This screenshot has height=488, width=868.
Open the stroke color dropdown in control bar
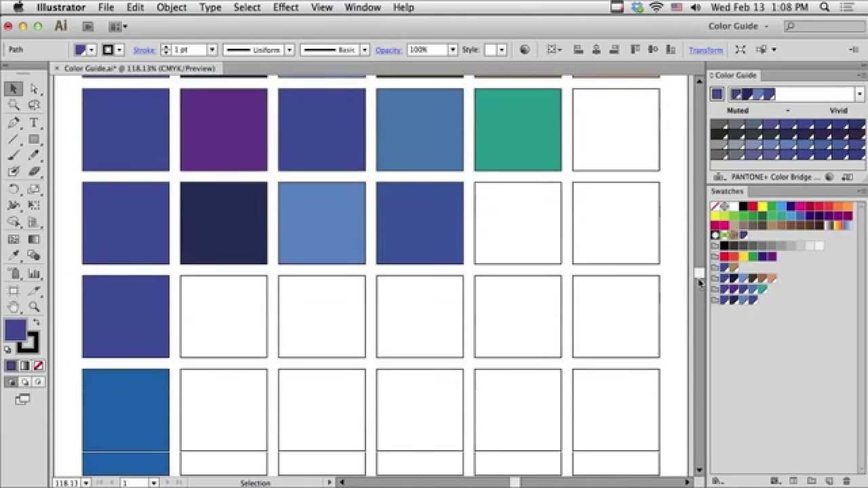coord(119,49)
